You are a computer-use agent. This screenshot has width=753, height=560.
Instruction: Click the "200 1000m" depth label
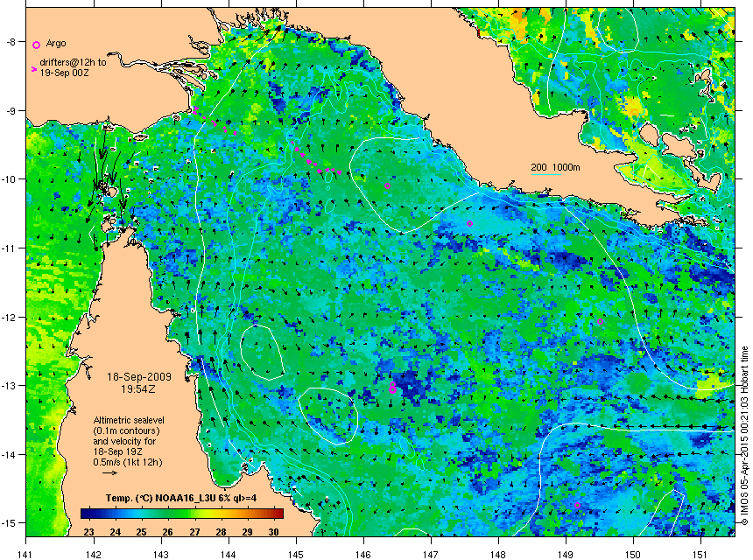click(555, 167)
